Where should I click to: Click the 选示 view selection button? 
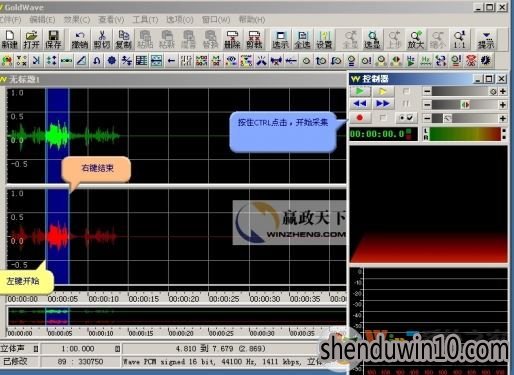280,39
